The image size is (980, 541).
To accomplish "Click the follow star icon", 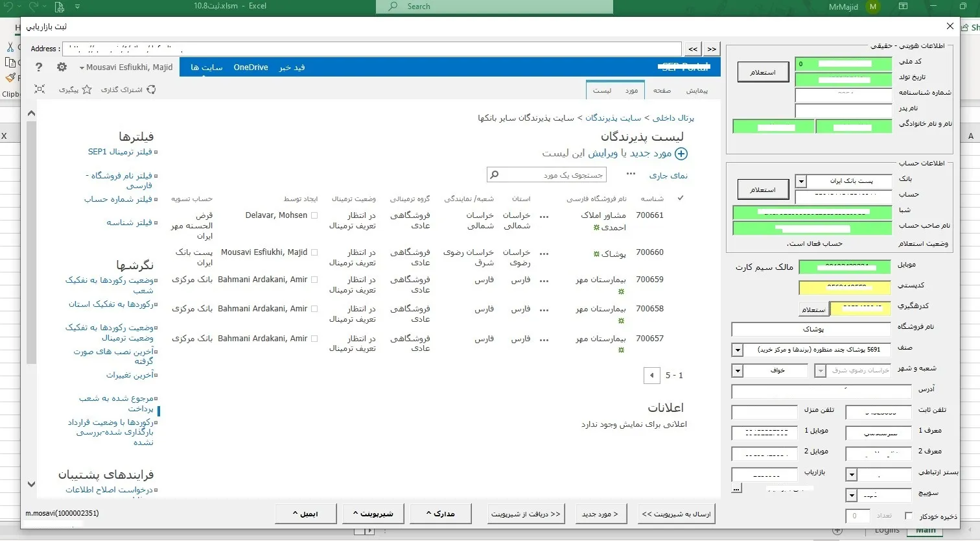I will 87,90.
